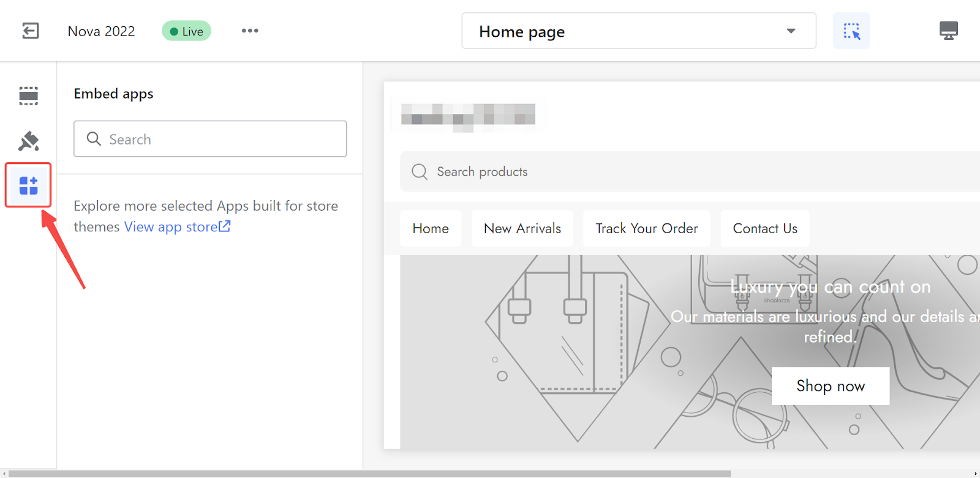Click the dropdown arrow in page selector
980x478 pixels.
coord(791,31)
